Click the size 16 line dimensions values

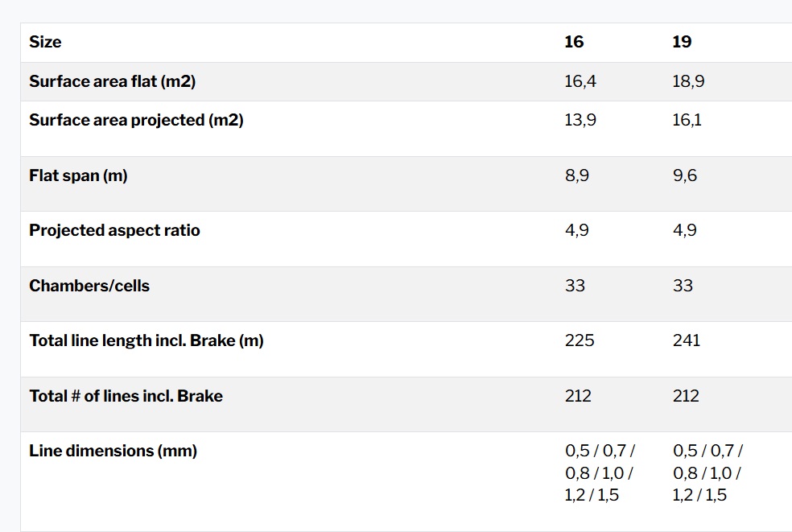pyautogui.click(x=600, y=472)
